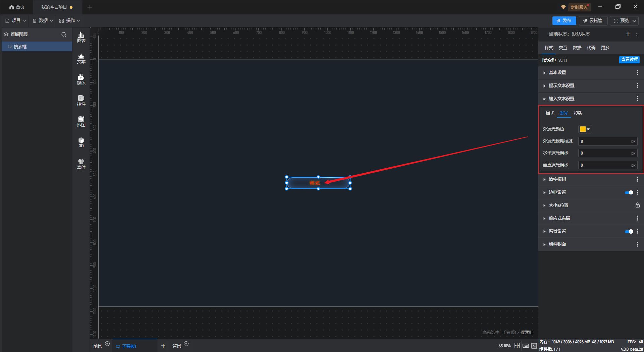Viewport: 644px width, 352px height.
Task: Open the console icon in status bar
Action: pyautogui.click(x=534, y=346)
